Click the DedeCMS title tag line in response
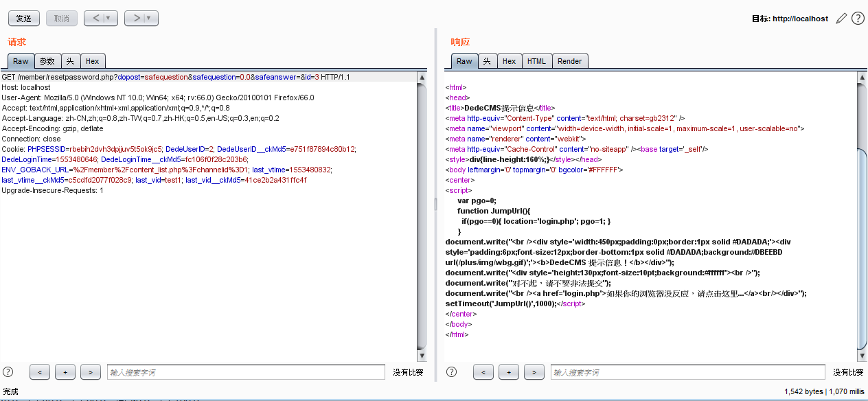The image size is (868, 401). point(500,108)
